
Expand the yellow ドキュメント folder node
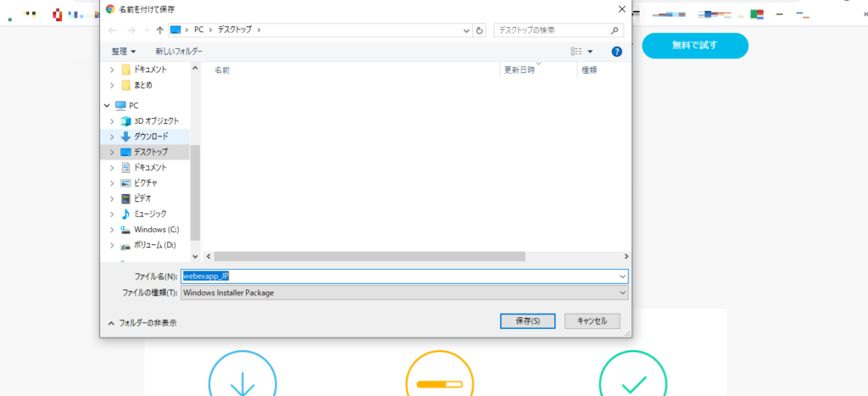113,70
